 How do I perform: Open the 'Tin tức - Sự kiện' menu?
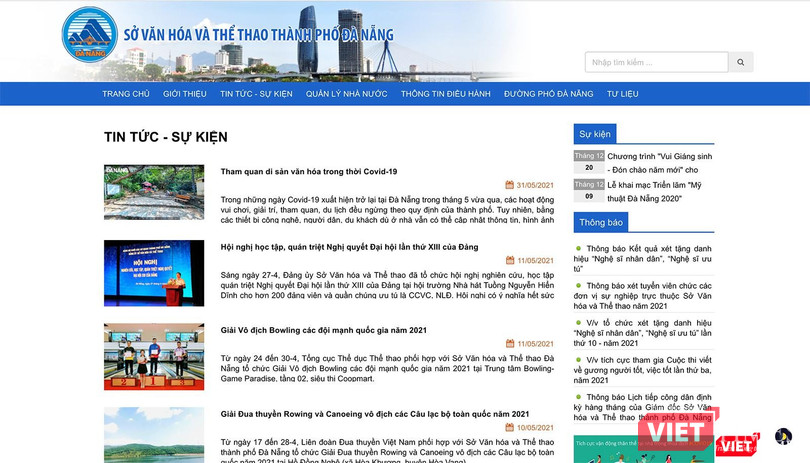click(256, 94)
